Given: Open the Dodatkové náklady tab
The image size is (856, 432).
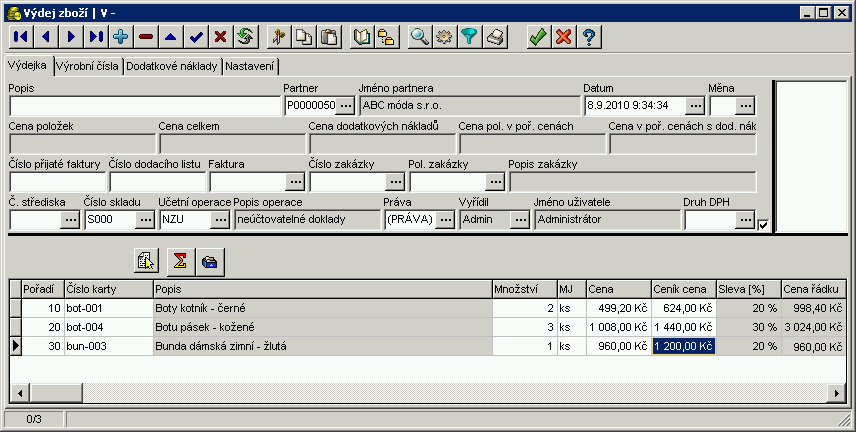Looking at the screenshot, I should [172, 66].
